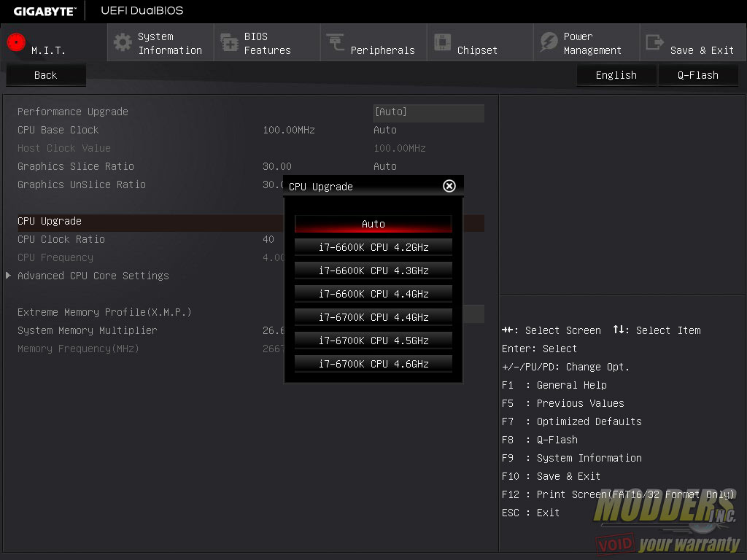Choose i7-6600K CPU 4.3GHz option
Screen dimensions: 747x560
[x=373, y=271]
